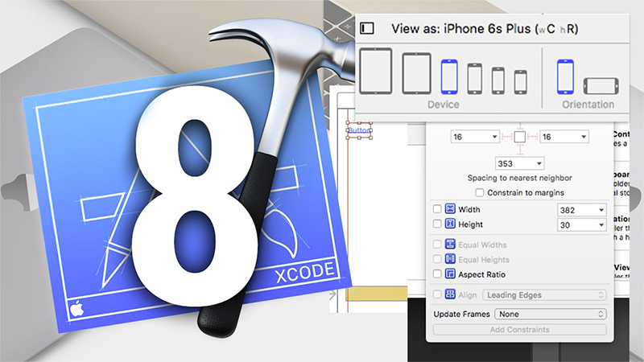Switch to landscape orientation icon

tap(601, 86)
